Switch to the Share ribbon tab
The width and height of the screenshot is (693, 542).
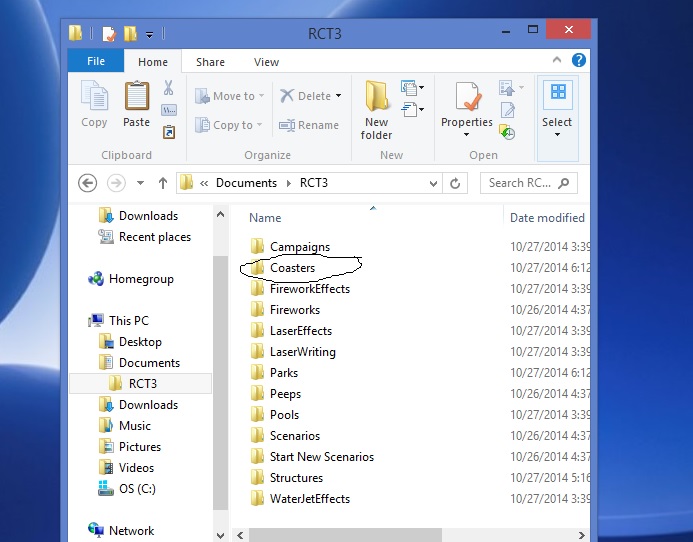click(x=210, y=62)
